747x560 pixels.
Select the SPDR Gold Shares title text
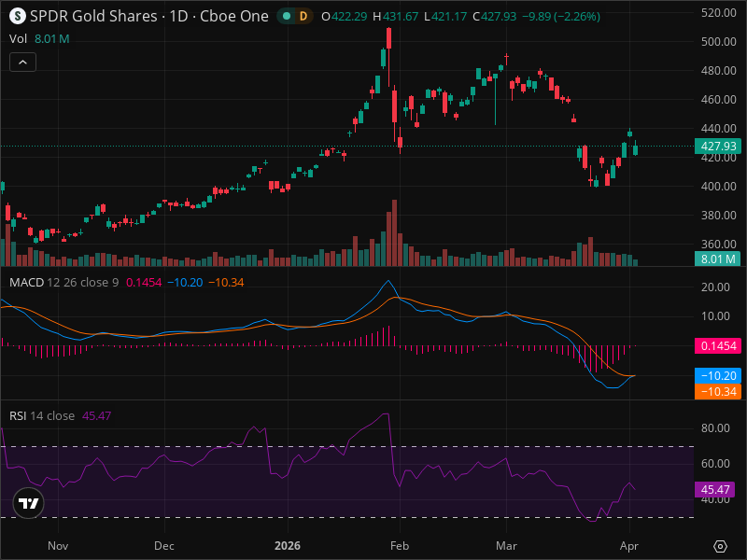click(x=93, y=16)
